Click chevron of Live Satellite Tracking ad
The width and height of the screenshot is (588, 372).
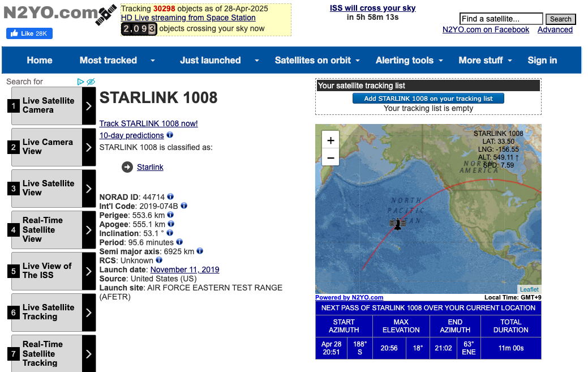[x=89, y=313]
